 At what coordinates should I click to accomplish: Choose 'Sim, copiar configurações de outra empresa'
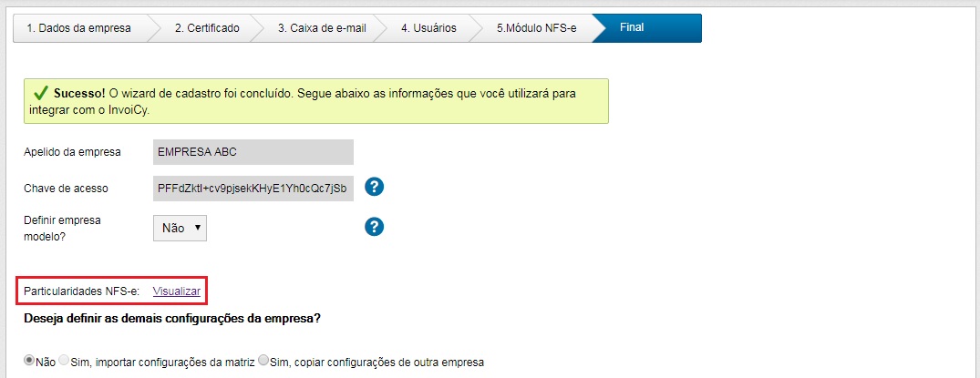tap(264, 361)
